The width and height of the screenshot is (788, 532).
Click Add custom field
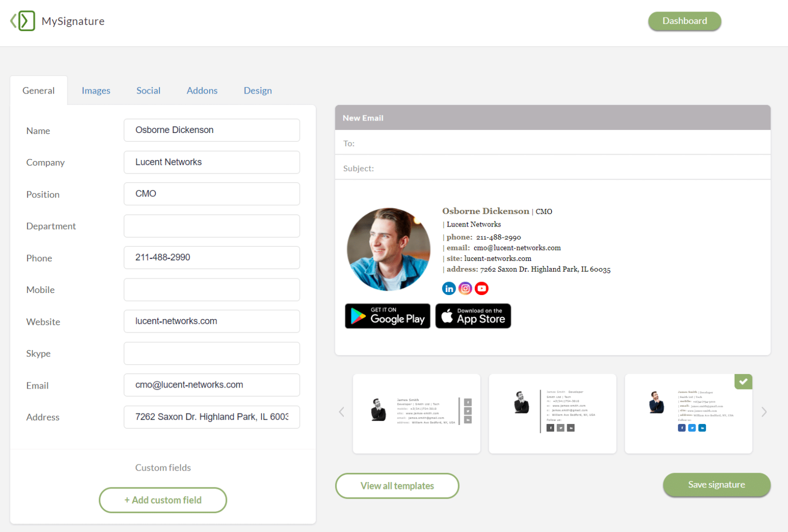pos(163,500)
